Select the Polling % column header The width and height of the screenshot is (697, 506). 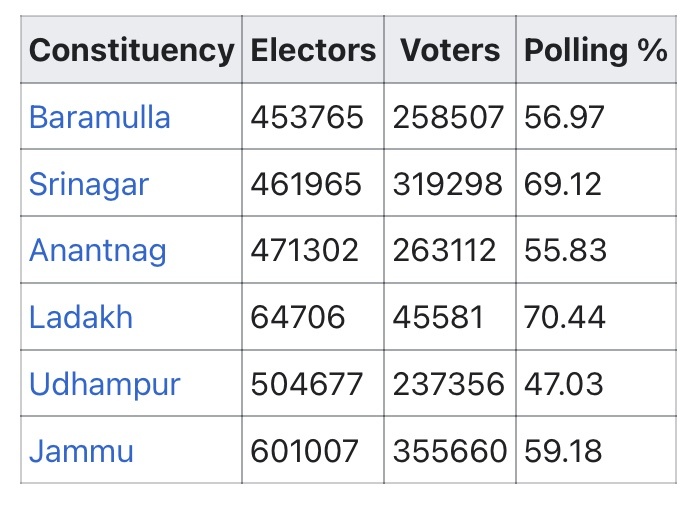[595, 50]
